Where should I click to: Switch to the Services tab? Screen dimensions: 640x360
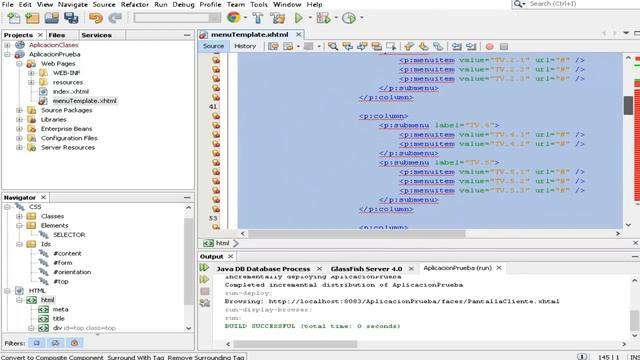tap(96, 35)
